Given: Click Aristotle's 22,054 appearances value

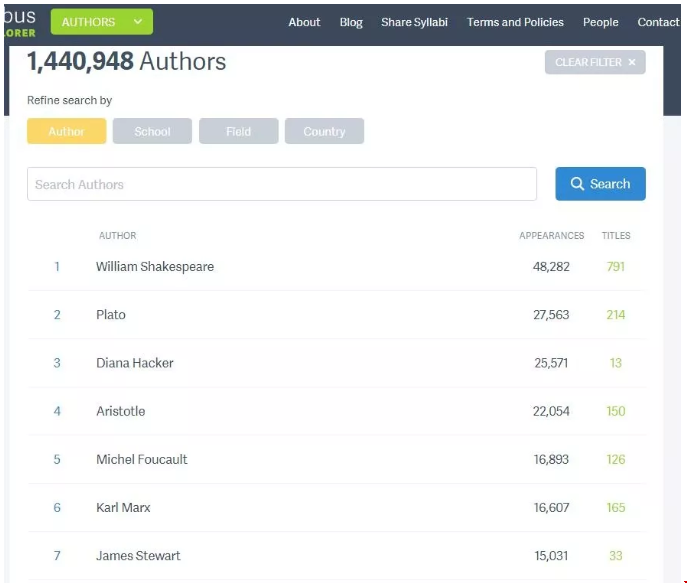Looking at the screenshot, I should click(x=551, y=411).
